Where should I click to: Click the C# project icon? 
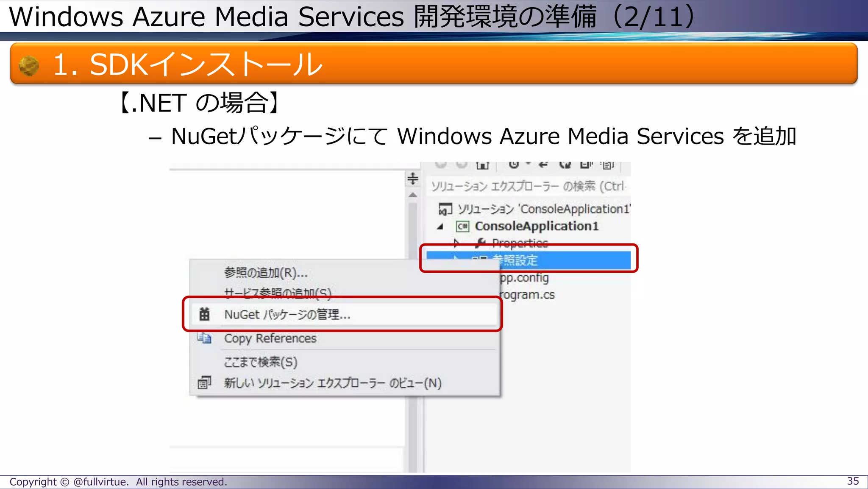(x=462, y=226)
